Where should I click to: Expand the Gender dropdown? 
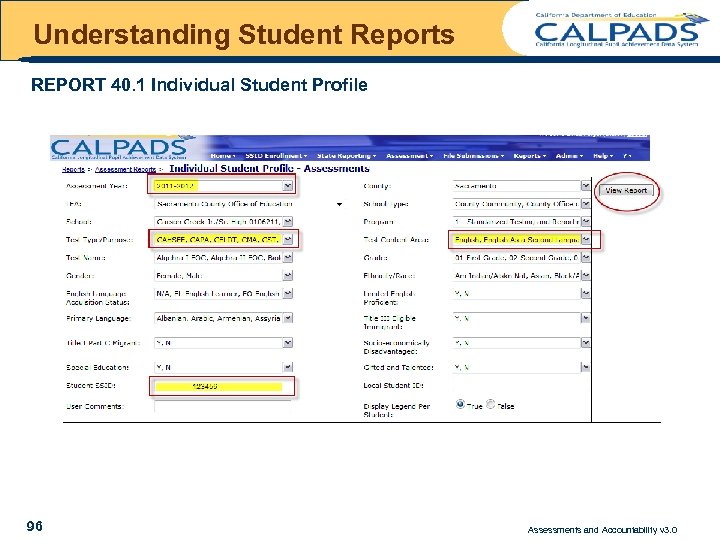click(x=288, y=276)
